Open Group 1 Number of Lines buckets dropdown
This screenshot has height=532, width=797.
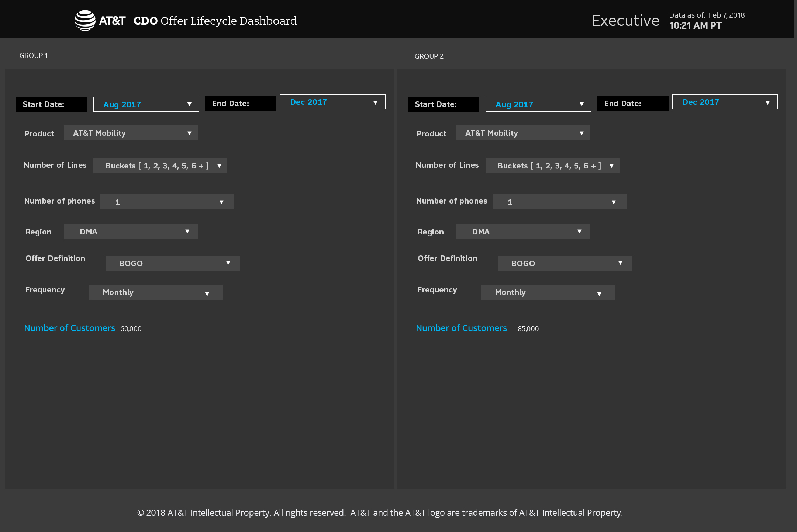160,166
